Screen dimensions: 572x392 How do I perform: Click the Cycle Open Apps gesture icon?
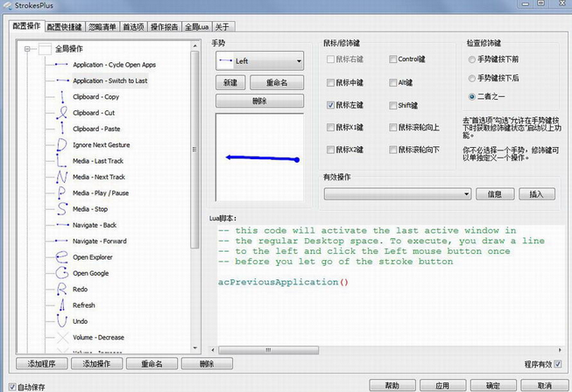pyautogui.click(x=61, y=65)
